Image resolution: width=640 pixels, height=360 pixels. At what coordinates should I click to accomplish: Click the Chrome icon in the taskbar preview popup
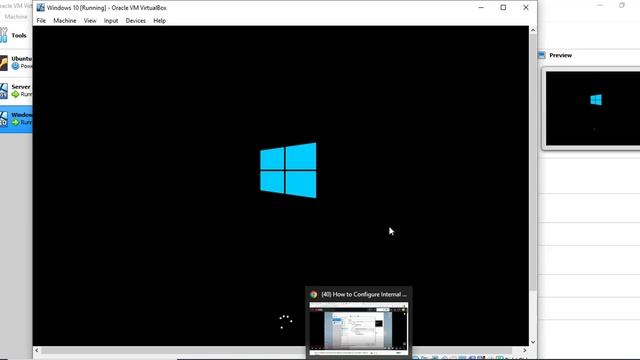pos(313,294)
